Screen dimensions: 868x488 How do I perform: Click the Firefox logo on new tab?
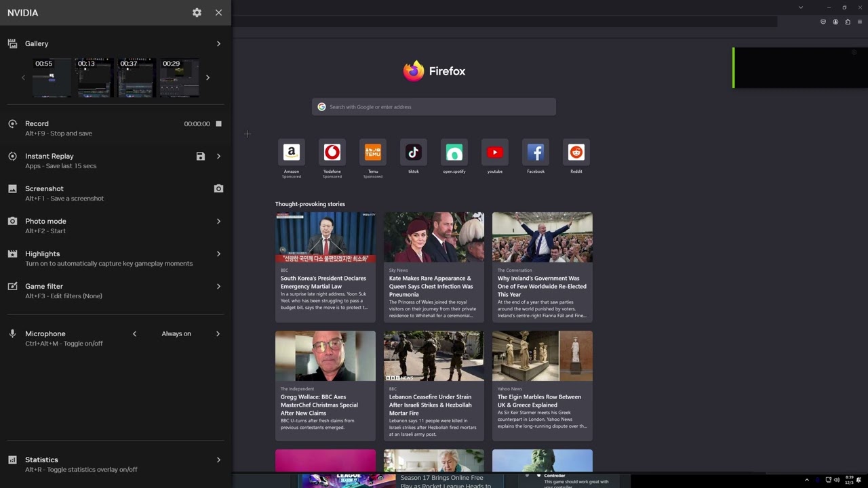(x=434, y=70)
